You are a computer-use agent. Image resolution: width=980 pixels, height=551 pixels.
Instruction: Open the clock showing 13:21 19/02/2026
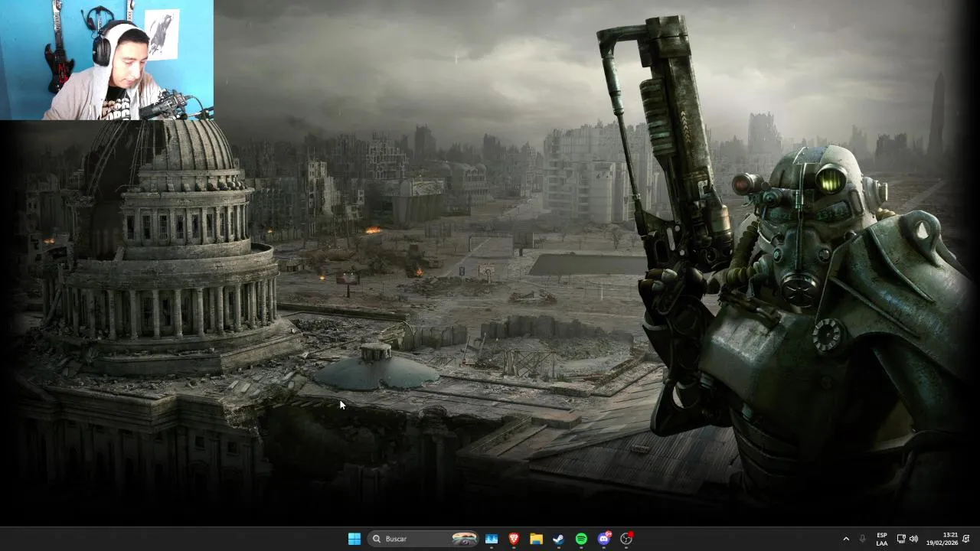[942, 539]
